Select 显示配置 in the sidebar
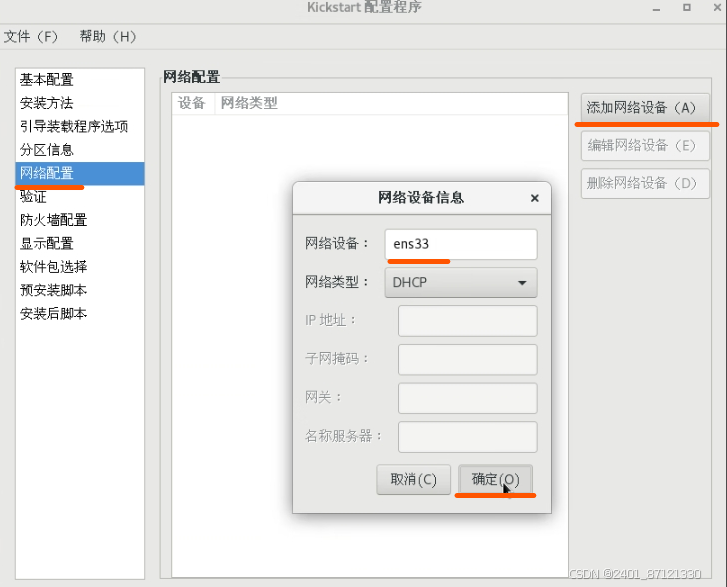The image size is (727, 587). click(80, 243)
